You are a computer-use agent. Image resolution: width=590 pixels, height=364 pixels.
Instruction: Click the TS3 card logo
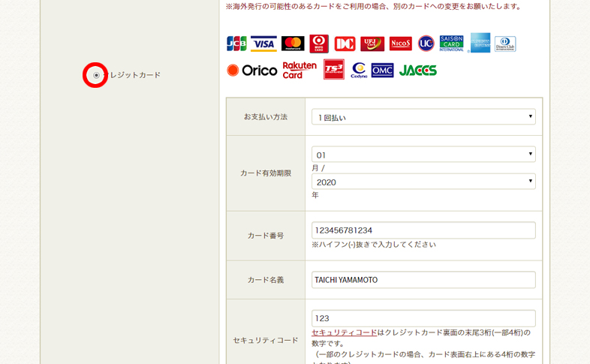334,70
